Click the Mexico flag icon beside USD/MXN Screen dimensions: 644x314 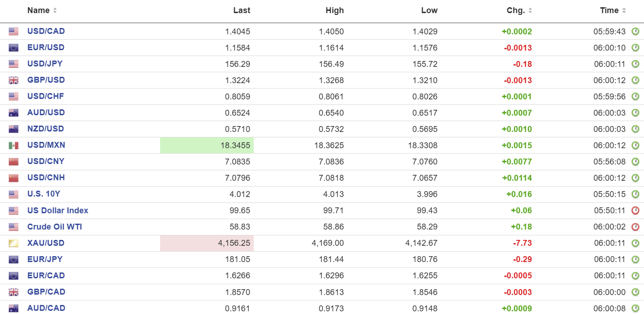coord(14,145)
